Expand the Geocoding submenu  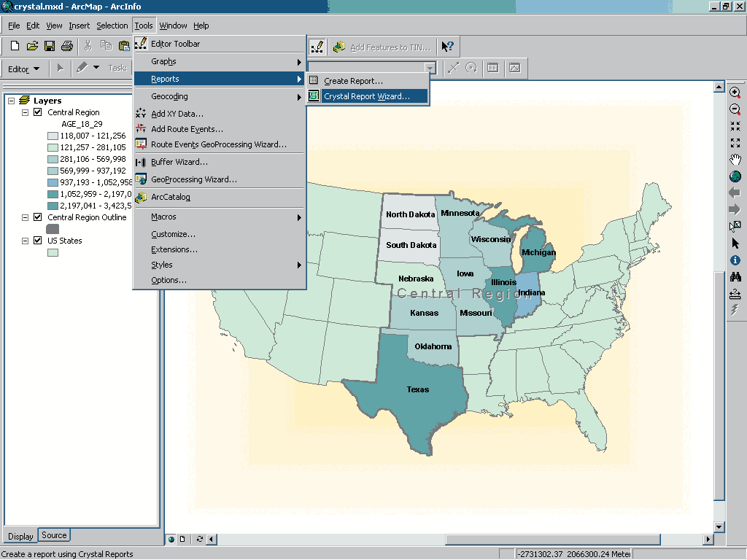(219, 96)
